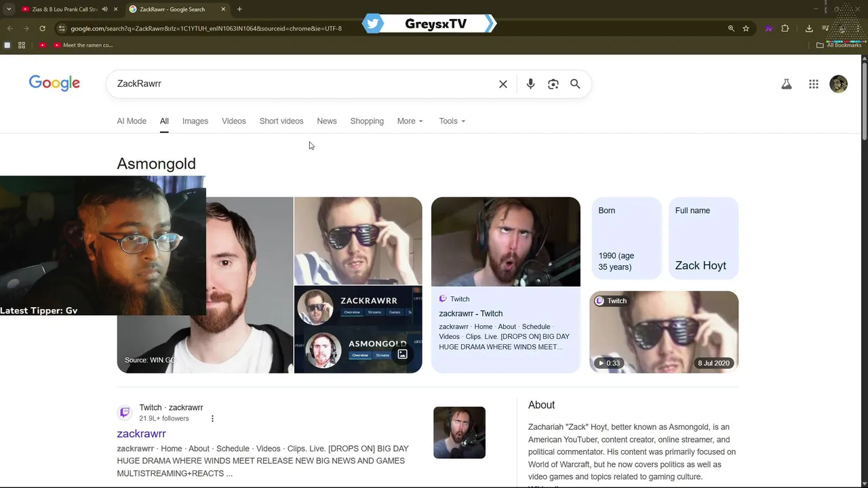Open the Asmongold sunglasses photo
Viewport: 868px width, 488px height.
[358, 241]
